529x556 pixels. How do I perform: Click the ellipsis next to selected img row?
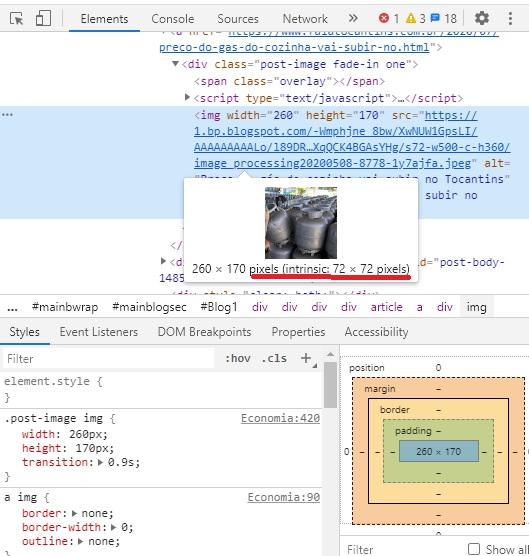[7, 114]
